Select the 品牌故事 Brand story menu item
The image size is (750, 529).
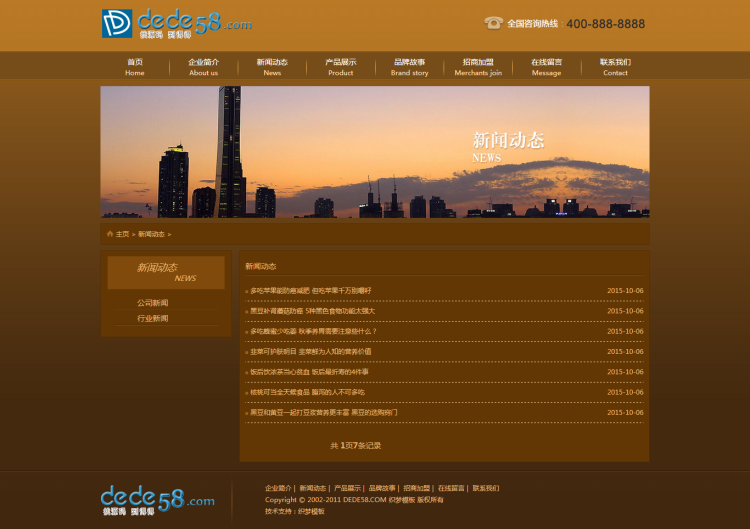409,67
